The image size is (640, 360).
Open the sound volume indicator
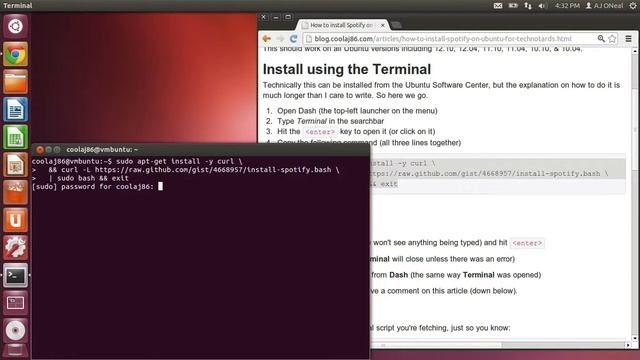pyautogui.click(x=542, y=6)
